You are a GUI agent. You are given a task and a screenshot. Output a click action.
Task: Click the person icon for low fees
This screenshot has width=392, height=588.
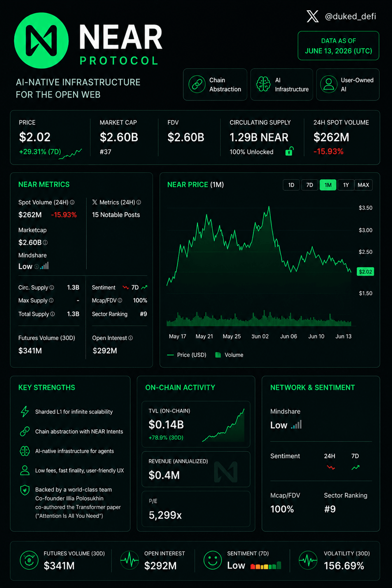pos(24,470)
